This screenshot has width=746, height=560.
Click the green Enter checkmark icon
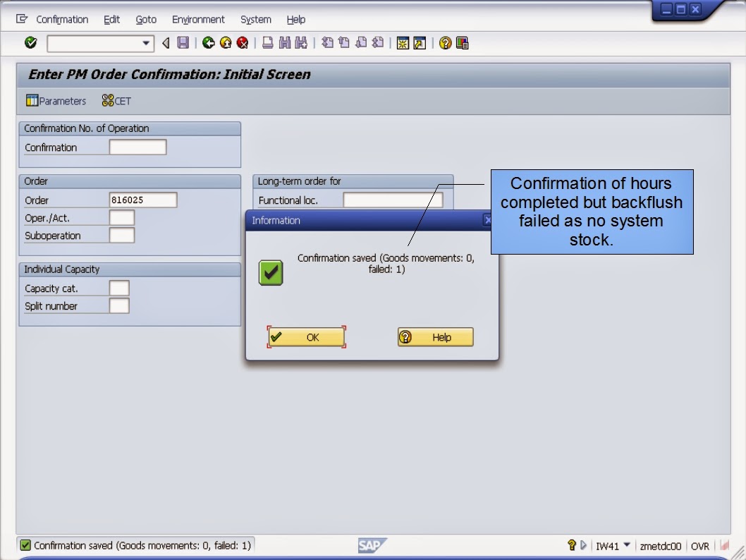point(30,43)
